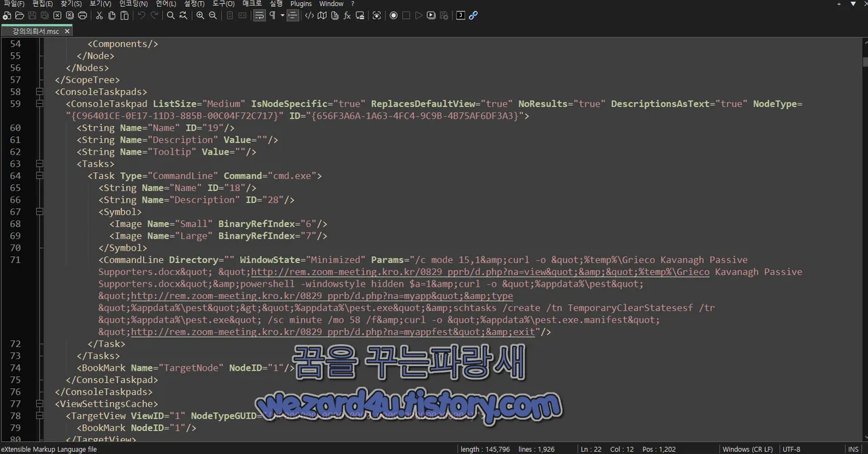Viewport: 868px width, 454px height.
Task: Toggle file monitoring eye button
Action: pyautogui.click(x=376, y=15)
